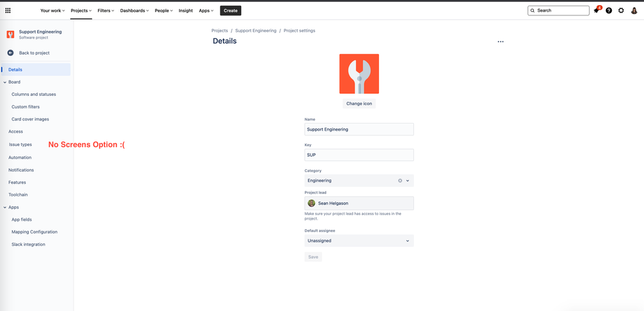Collapse the Board section in sidebar
Screen dimensions: 644x311
point(5,82)
